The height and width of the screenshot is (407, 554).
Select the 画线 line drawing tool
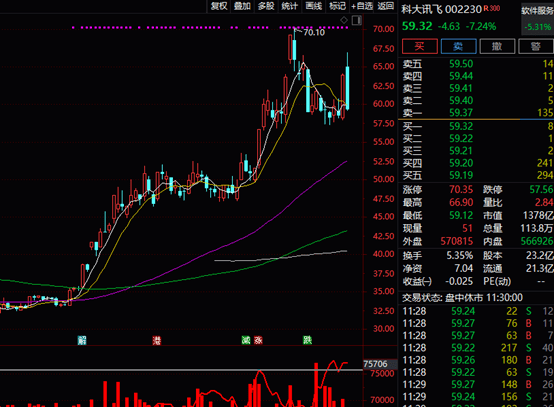pos(314,6)
